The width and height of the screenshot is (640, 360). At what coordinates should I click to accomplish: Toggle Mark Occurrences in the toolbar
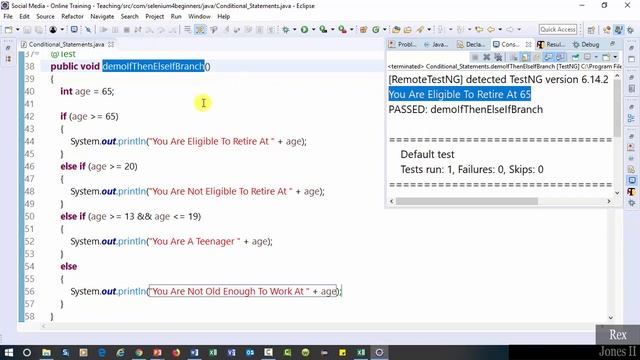tap(200, 29)
